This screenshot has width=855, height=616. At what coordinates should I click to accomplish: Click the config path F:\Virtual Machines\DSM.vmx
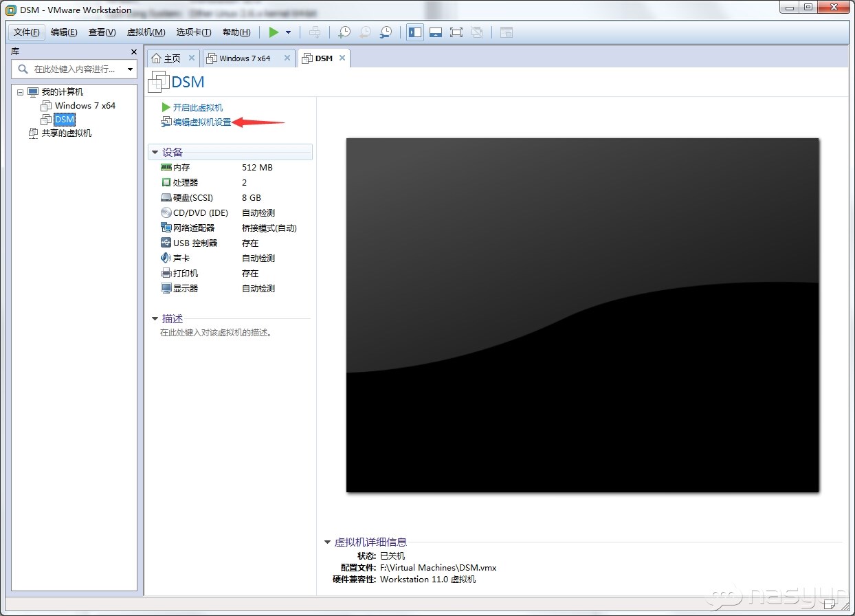(438, 568)
